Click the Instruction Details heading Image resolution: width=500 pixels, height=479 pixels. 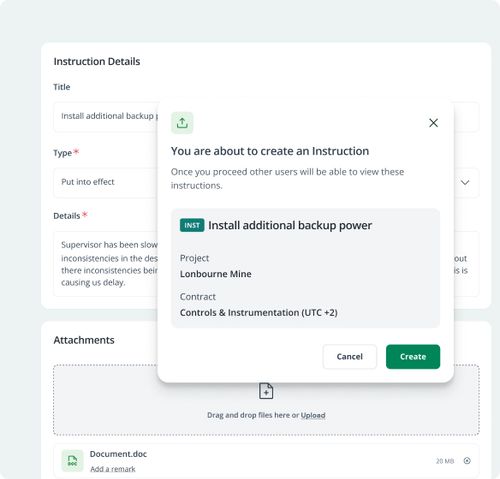click(97, 62)
